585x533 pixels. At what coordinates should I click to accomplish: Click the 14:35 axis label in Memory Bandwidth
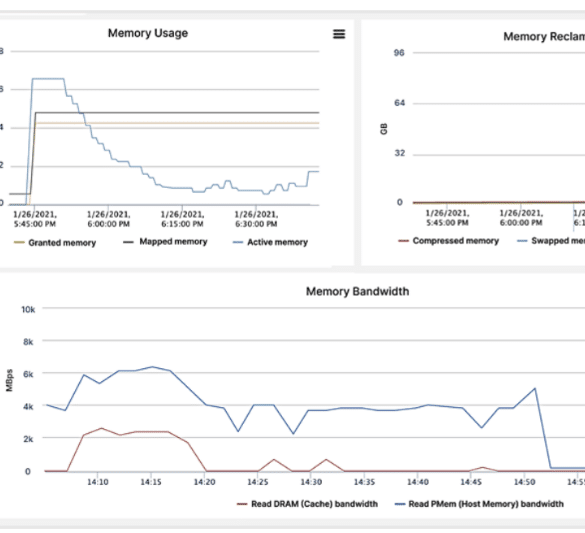coord(365,482)
